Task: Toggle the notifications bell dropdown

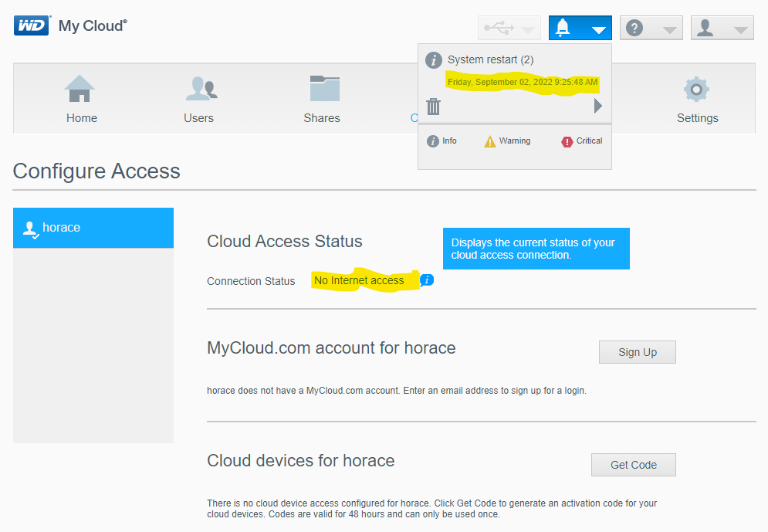Action: coord(580,28)
